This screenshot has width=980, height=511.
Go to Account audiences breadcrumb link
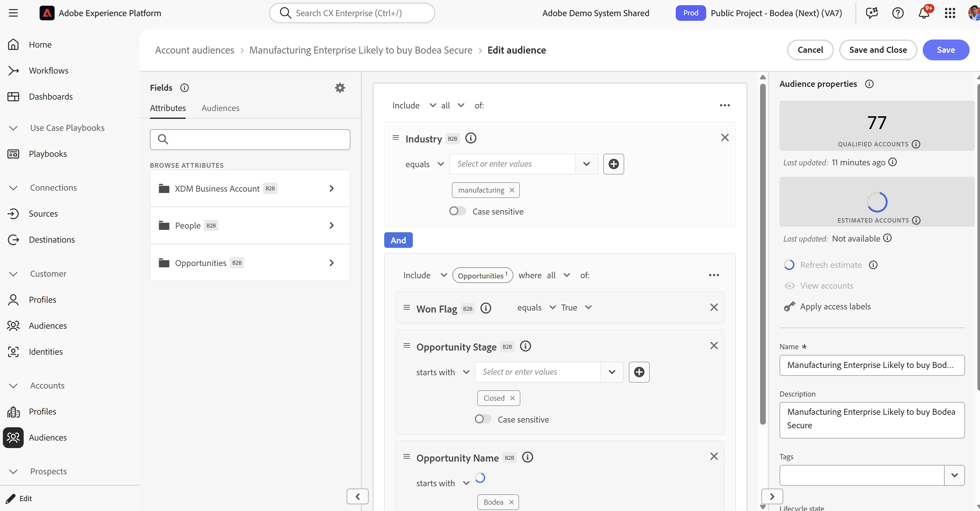(x=194, y=50)
